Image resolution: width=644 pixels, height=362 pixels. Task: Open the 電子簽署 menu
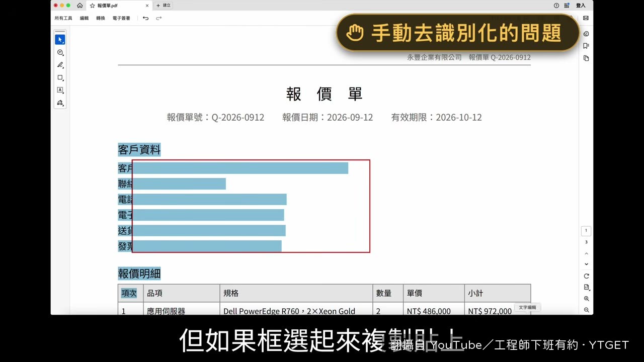coord(121,18)
